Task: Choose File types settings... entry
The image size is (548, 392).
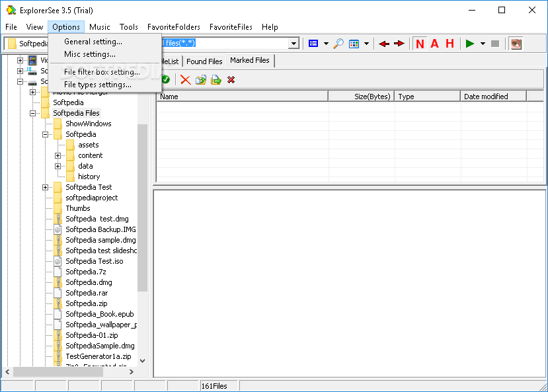Action: pyautogui.click(x=105, y=85)
